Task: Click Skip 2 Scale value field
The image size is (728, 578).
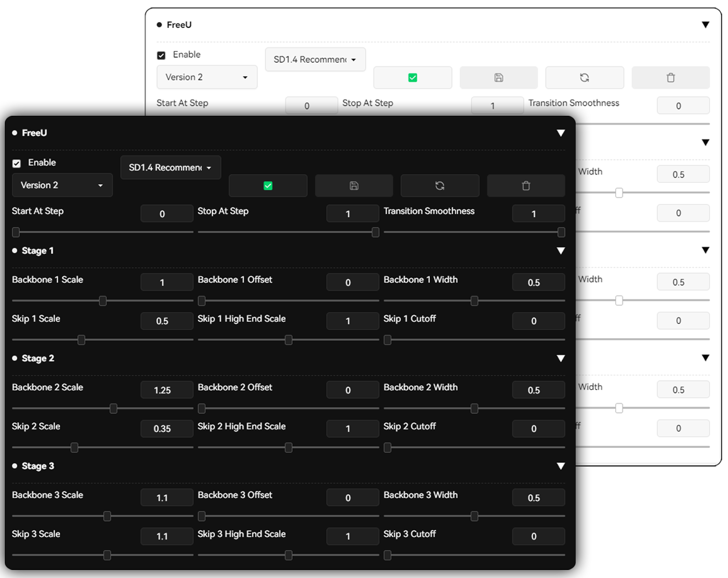Action: tap(167, 428)
